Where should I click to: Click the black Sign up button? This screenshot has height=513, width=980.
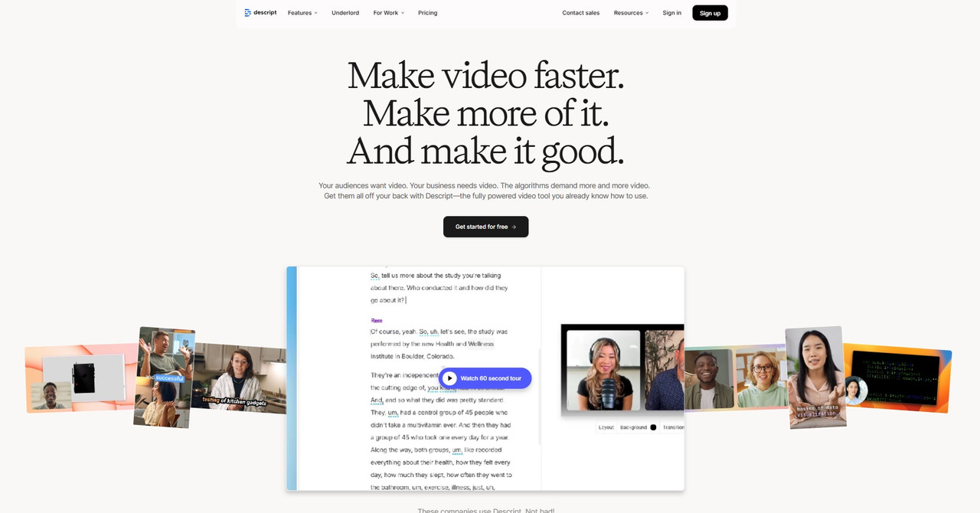(x=710, y=13)
